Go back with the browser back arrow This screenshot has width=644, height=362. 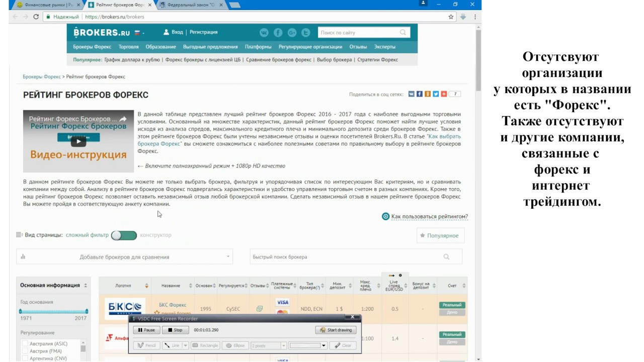(15, 17)
